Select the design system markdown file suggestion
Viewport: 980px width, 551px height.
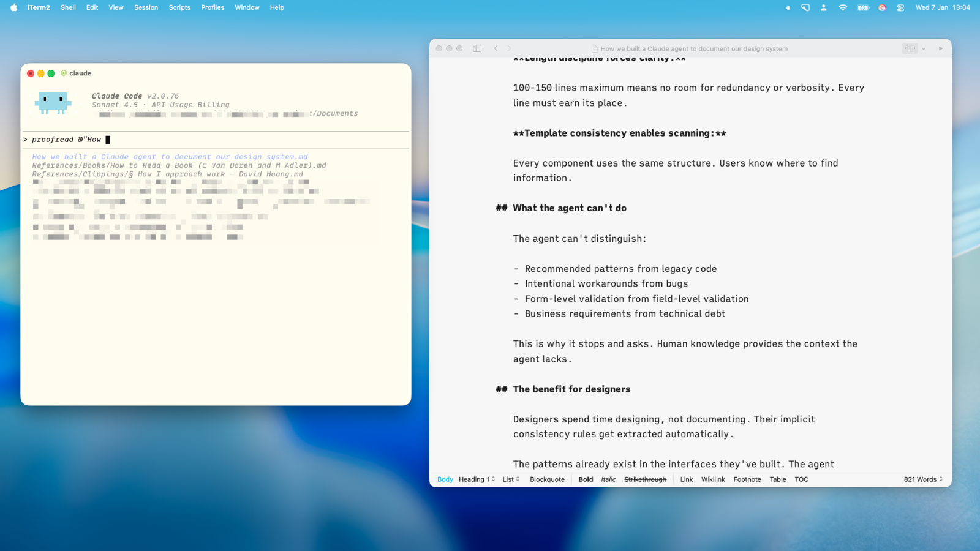[170, 157]
